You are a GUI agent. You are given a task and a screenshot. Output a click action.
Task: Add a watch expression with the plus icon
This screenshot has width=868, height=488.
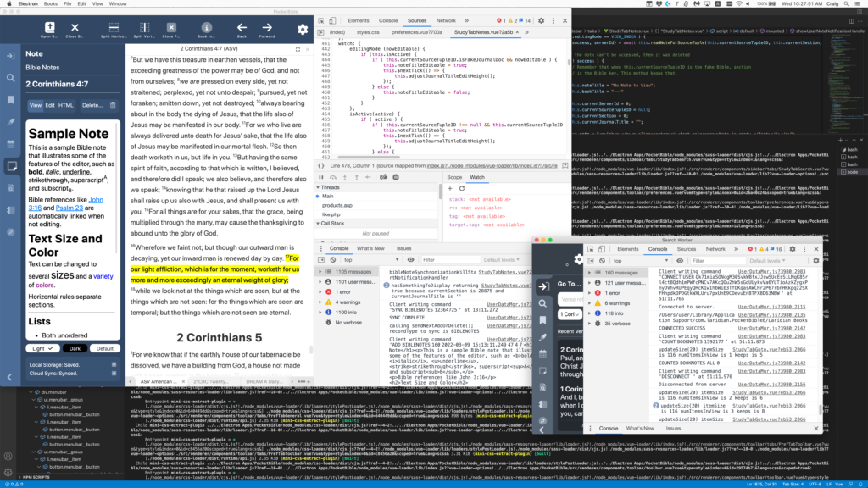[x=450, y=189]
